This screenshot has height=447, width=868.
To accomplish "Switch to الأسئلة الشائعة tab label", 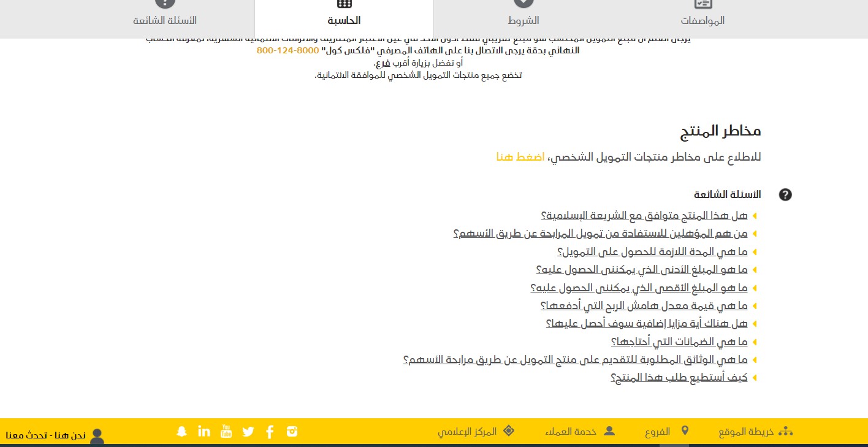I will point(165,20).
